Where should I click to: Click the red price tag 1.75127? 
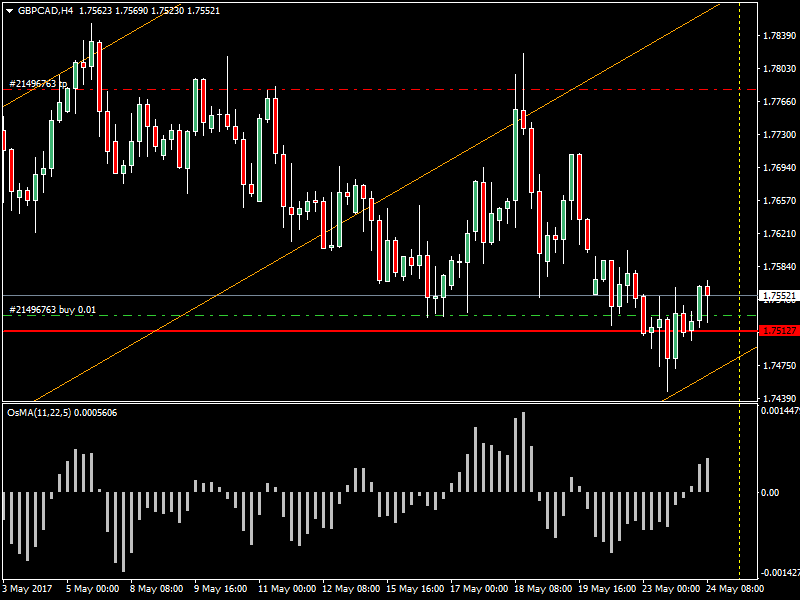click(x=779, y=331)
